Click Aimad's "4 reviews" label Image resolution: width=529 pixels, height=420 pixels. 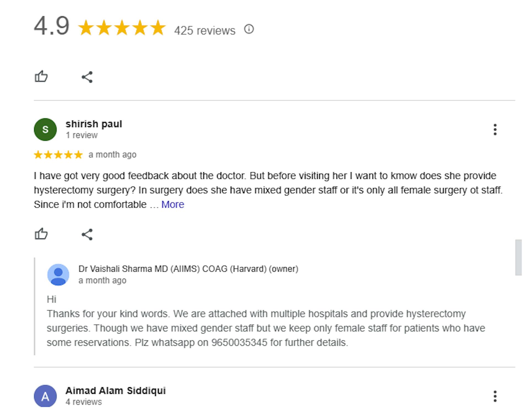click(83, 402)
